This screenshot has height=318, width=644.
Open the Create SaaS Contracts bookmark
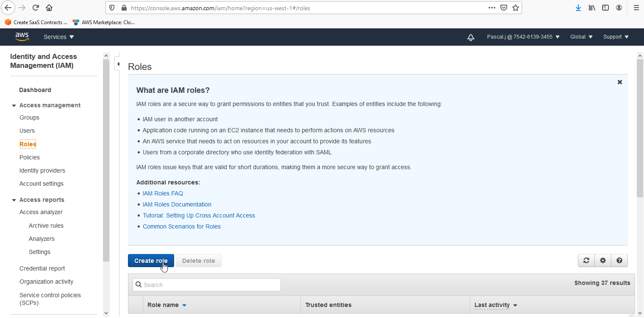(x=36, y=22)
